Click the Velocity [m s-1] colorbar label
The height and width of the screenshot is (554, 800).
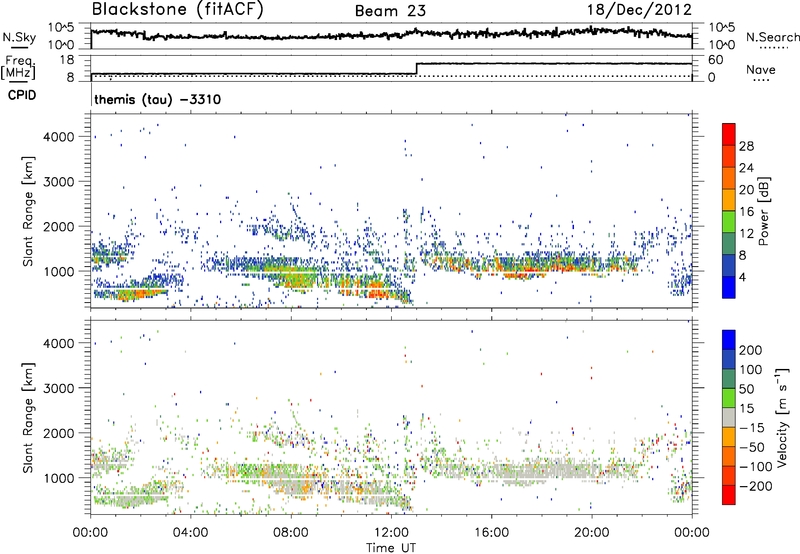782,417
